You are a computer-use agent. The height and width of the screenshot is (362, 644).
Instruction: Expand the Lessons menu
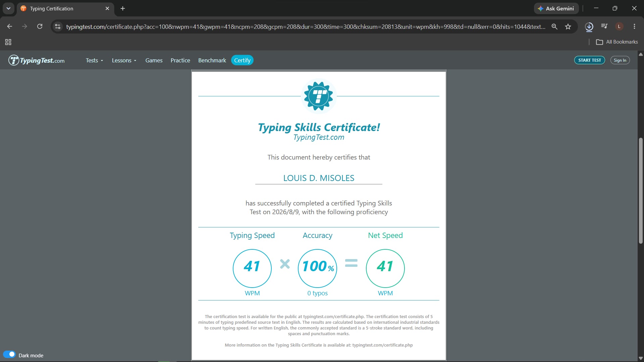tap(124, 60)
